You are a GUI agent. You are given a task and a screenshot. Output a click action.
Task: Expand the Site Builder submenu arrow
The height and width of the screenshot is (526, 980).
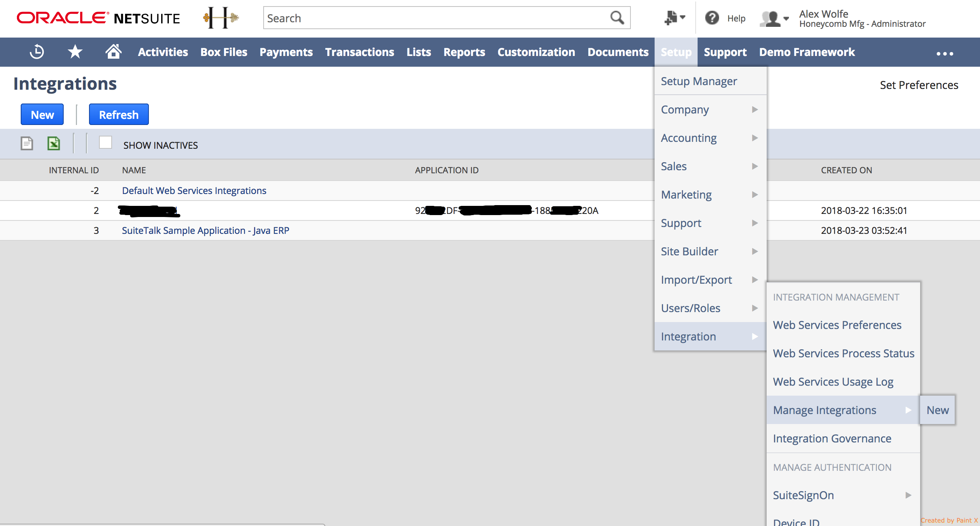pyautogui.click(x=755, y=251)
